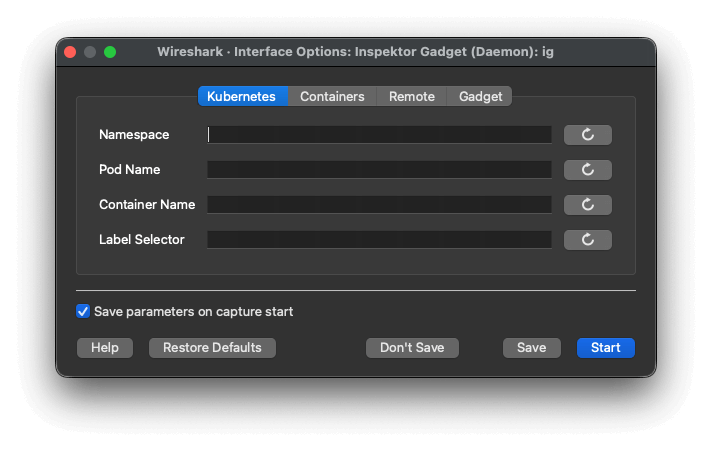The height and width of the screenshot is (451, 712).
Task: Switch to the Kubernetes tab
Action: [242, 96]
